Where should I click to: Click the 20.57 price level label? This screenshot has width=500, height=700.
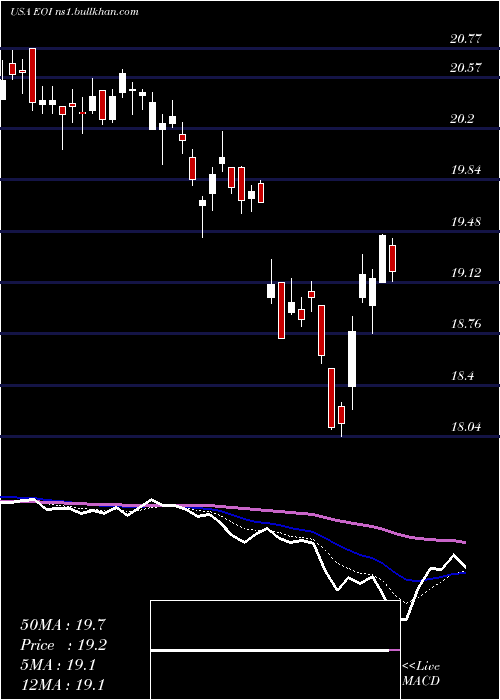pyautogui.click(x=466, y=68)
